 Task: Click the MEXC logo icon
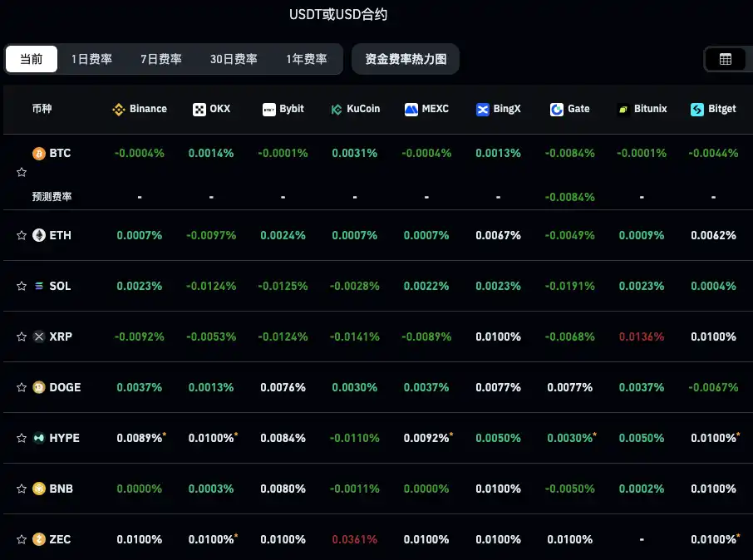pyautogui.click(x=411, y=110)
